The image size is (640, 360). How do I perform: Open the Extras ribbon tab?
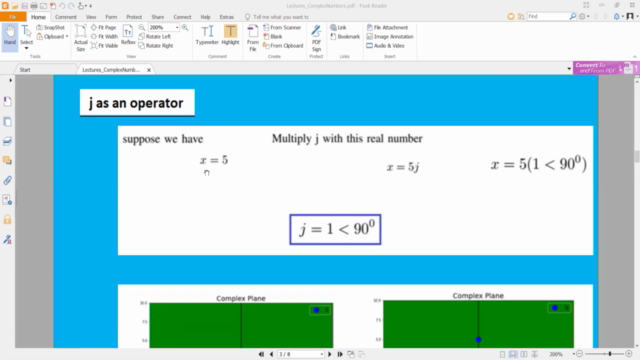coord(227,17)
